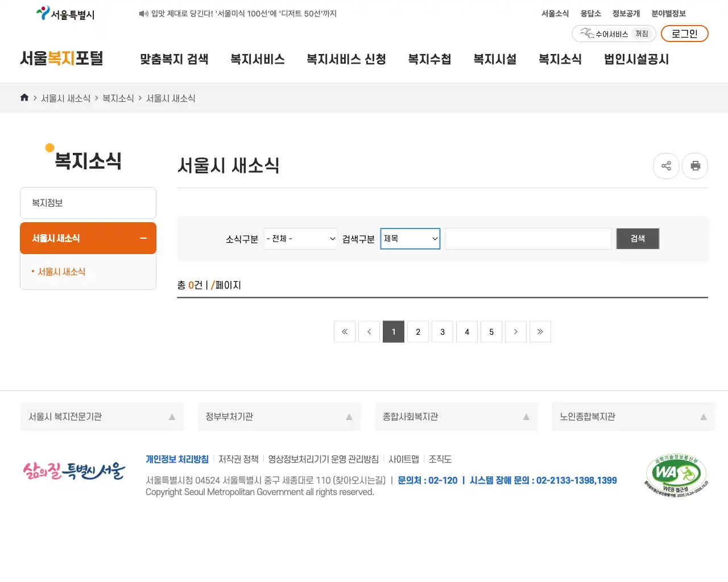Click the WA web accessibility badge
Image resolution: width=728 pixels, height=582 pixels.
point(676,476)
